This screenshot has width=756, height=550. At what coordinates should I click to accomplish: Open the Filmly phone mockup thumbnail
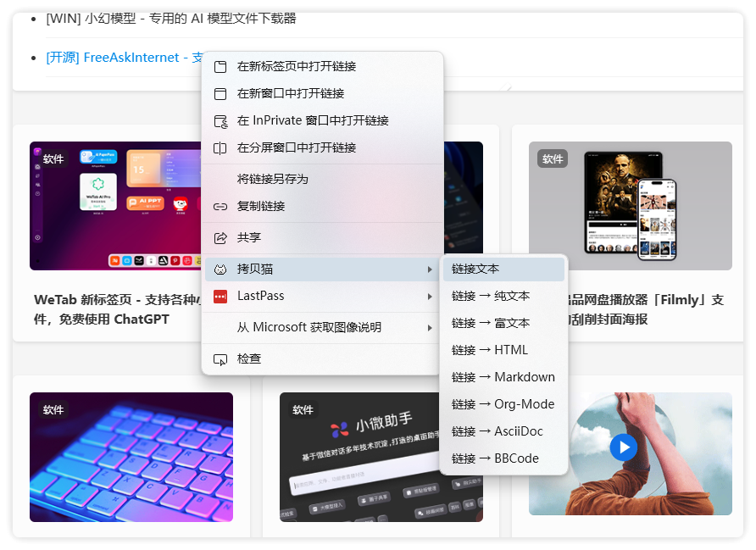631,206
